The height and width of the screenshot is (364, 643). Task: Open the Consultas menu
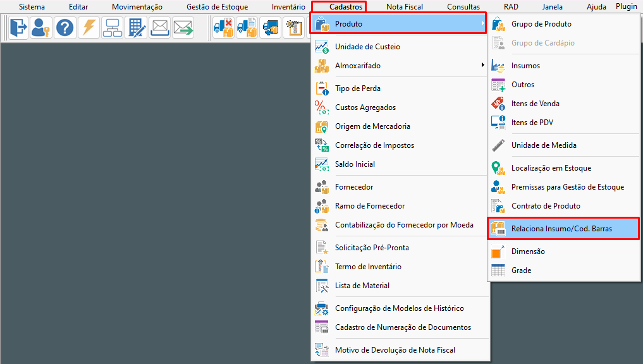(x=463, y=6)
